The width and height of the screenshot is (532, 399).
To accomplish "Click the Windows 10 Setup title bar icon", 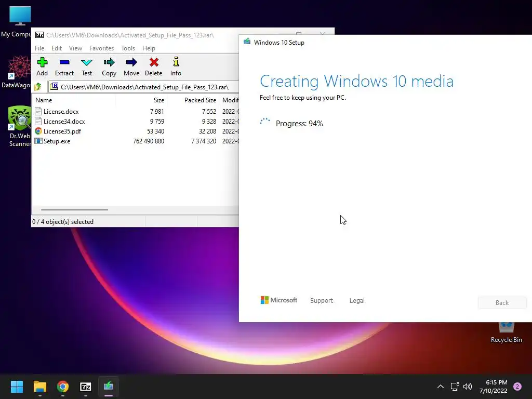I will pyautogui.click(x=247, y=42).
